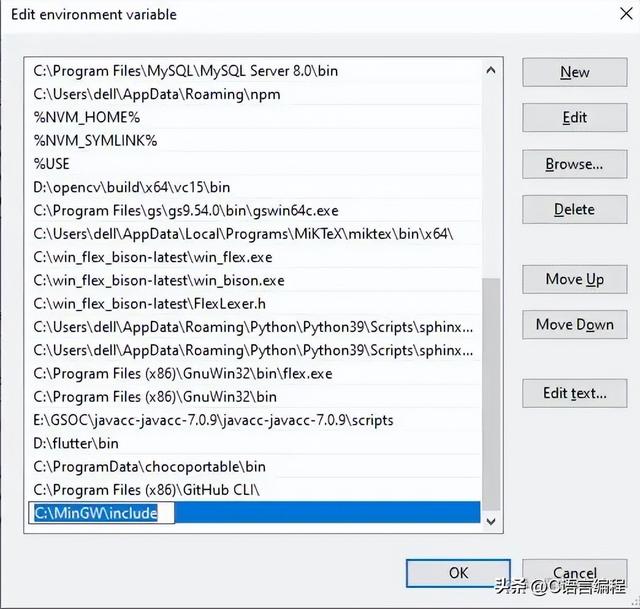Select the chocoportable\bin entry
Viewport: 640px width, 609px height.
[x=255, y=467]
